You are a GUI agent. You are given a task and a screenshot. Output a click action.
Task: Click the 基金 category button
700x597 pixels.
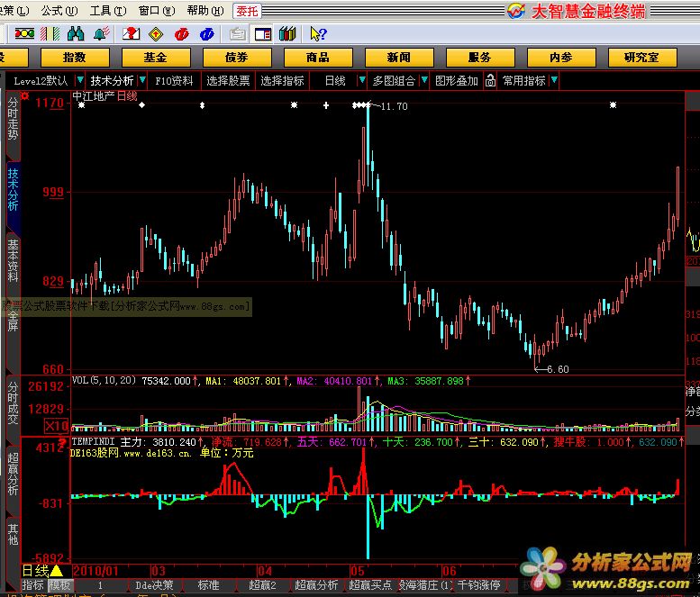156,58
